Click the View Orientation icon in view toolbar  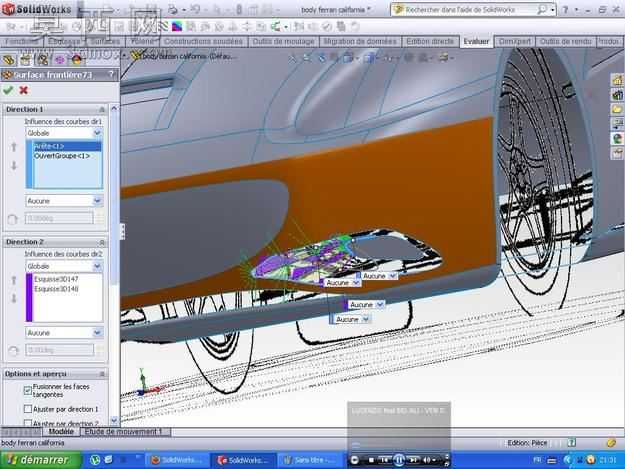click(348, 58)
